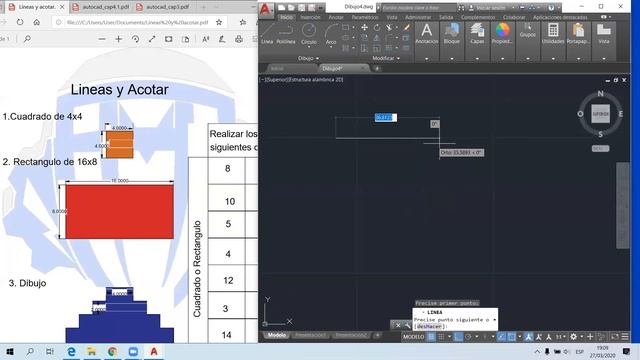Click the Rotate (Girar) tool icon
Viewport: 640px width, 360px height.
(x=376, y=28)
